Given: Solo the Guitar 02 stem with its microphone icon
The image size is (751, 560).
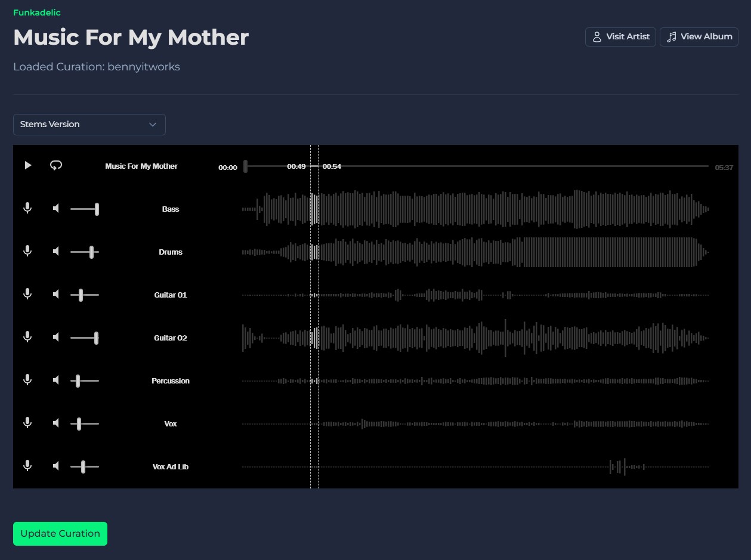Looking at the screenshot, I should coord(27,337).
